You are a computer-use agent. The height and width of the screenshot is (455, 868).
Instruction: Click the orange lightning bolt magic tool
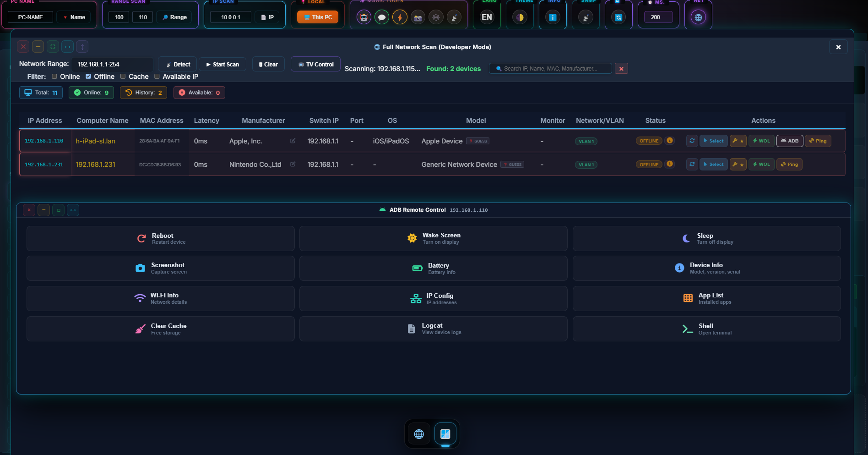(x=400, y=17)
